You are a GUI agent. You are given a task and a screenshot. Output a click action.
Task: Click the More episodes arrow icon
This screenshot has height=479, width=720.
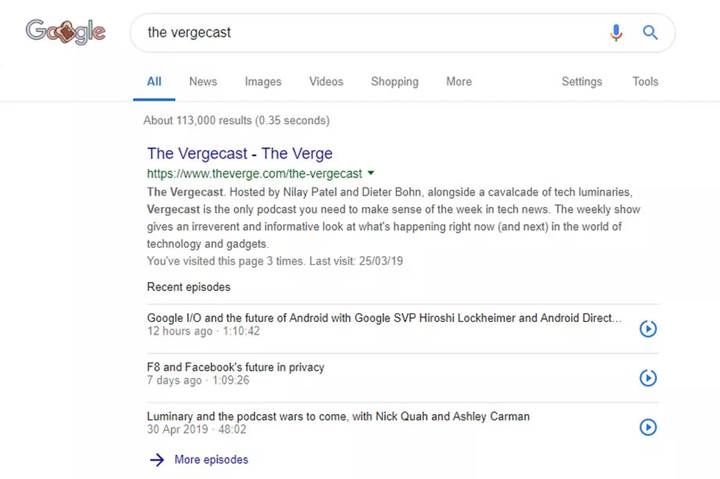(x=156, y=460)
